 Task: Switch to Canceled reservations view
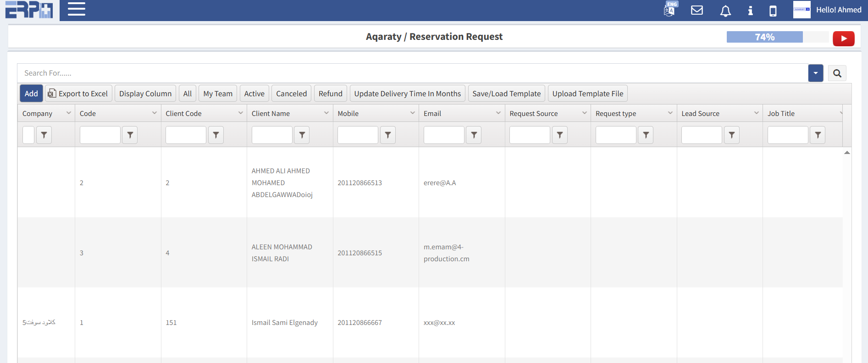[291, 93]
